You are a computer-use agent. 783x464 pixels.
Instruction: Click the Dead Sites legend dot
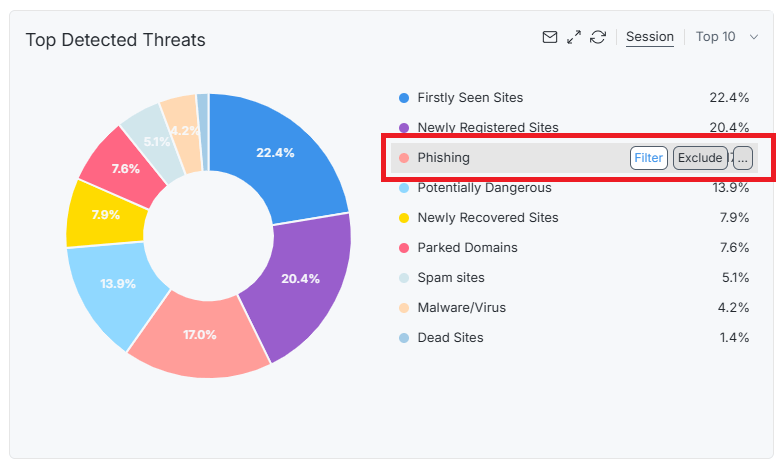(x=404, y=338)
